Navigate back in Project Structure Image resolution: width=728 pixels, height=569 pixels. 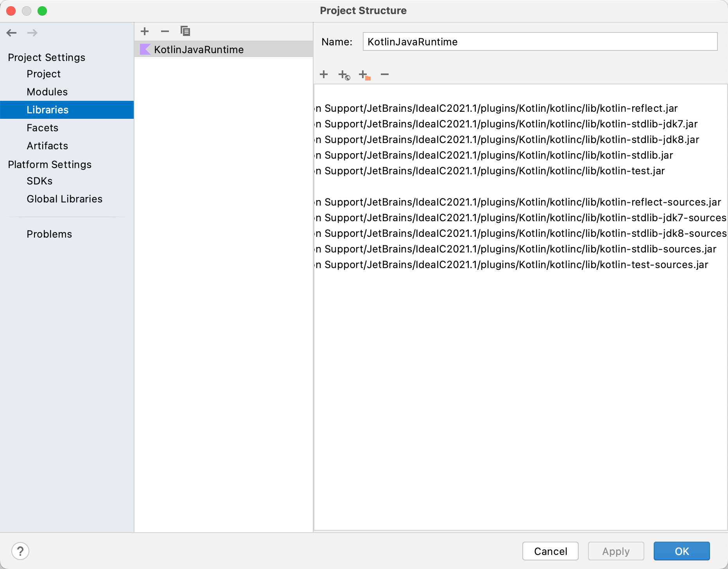pyautogui.click(x=12, y=33)
